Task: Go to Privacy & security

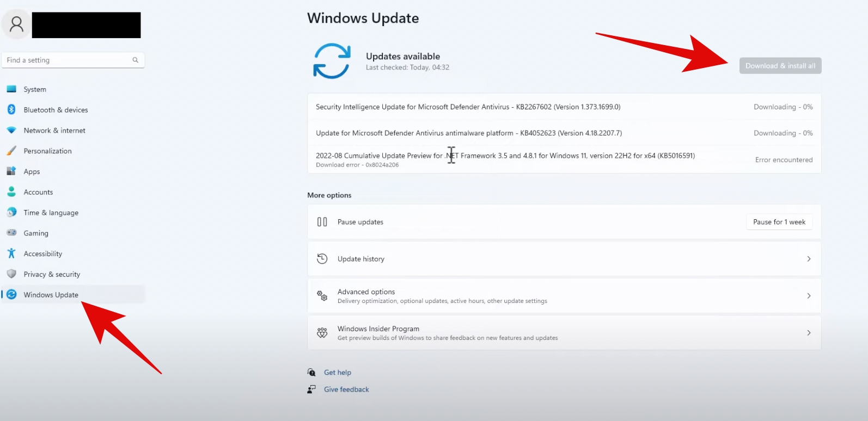Action: click(x=73, y=274)
